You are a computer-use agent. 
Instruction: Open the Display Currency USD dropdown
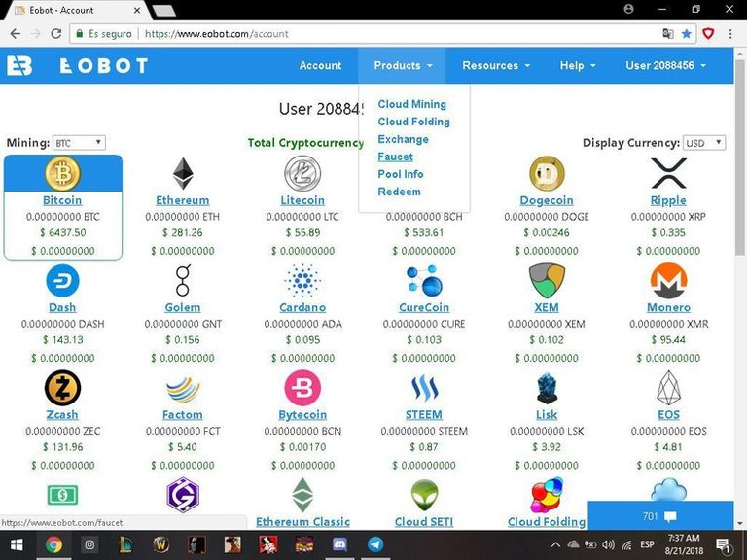coord(704,143)
